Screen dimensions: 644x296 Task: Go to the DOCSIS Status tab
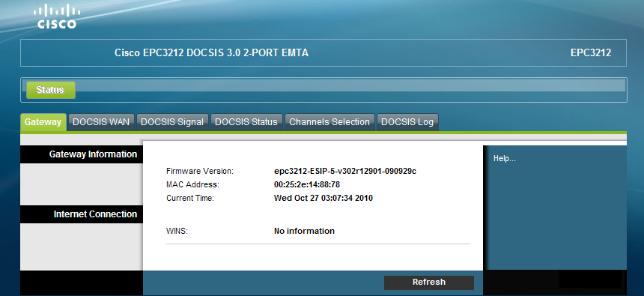click(x=246, y=122)
